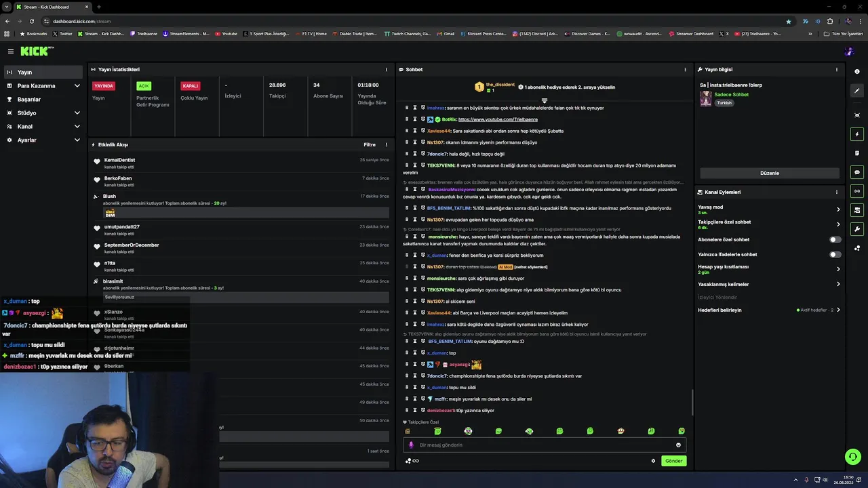Click the stream category thumbnail in Yayın bilgisi
The height and width of the screenshot is (488, 868).
pos(706,98)
